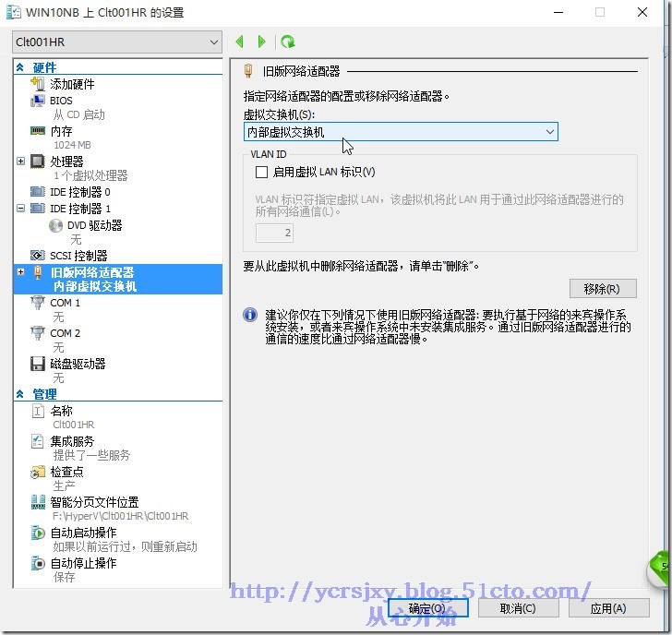Open the 虚拟交换机 combo box
672x635 pixels.
click(x=401, y=132)
